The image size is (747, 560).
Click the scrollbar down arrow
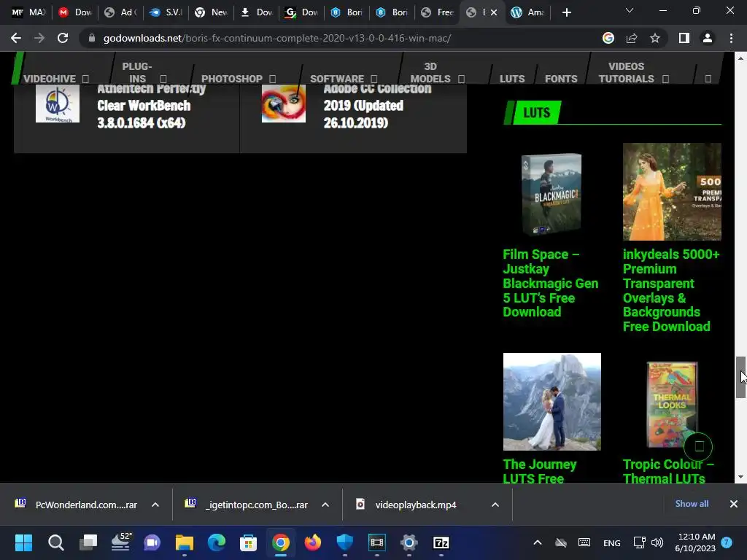(740, 477)
